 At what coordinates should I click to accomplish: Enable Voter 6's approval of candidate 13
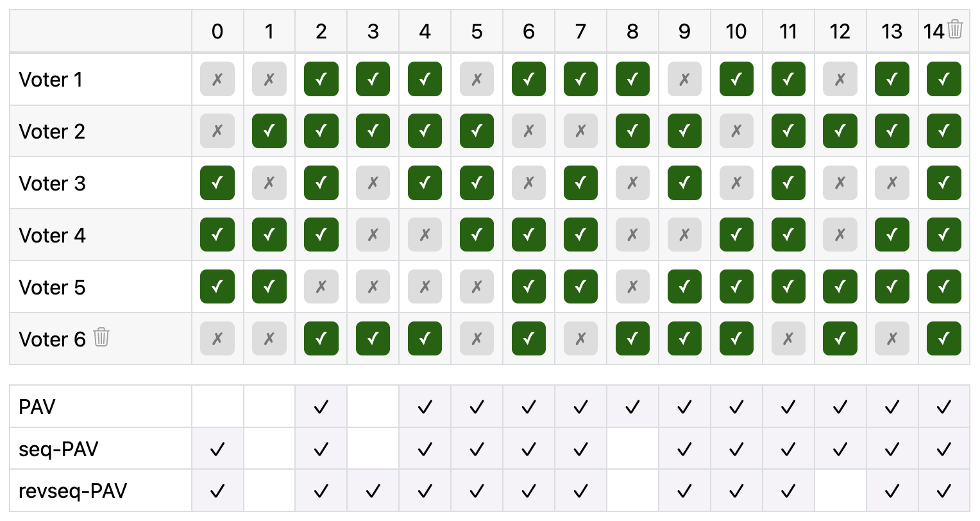891,338
